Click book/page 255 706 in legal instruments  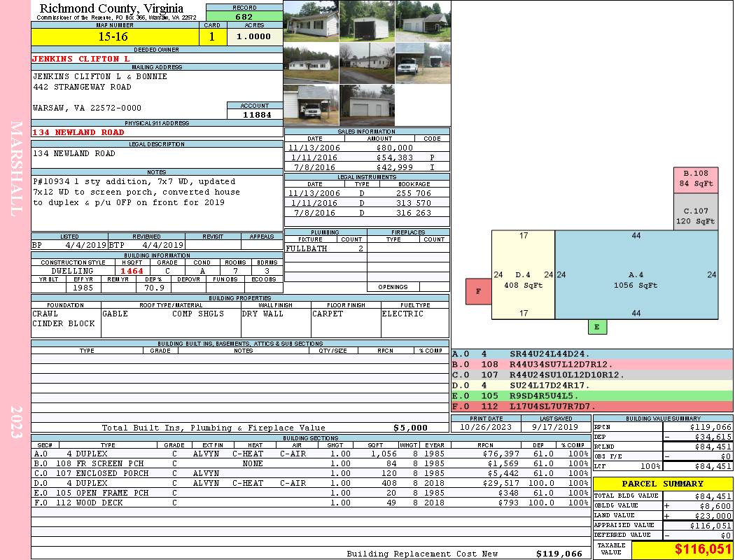(414, 193)
